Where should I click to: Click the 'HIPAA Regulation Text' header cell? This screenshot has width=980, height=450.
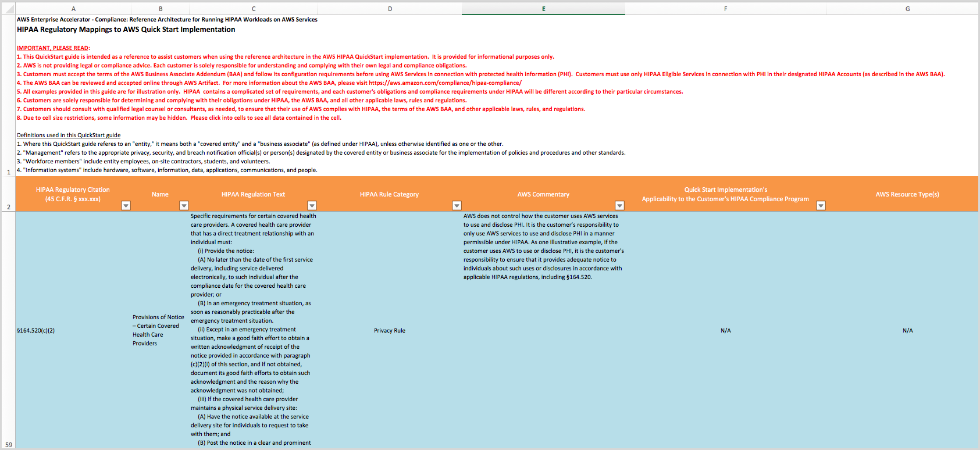point(254,194)
